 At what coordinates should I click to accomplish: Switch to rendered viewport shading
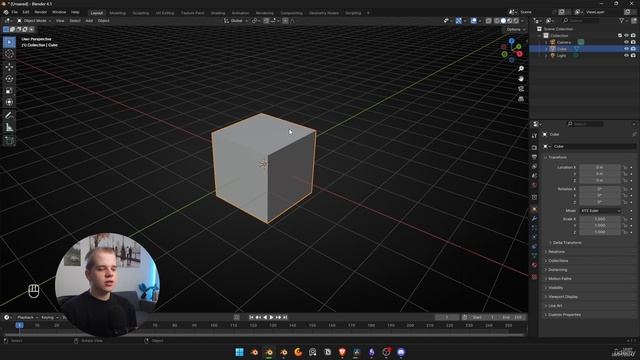coord(516,20)
